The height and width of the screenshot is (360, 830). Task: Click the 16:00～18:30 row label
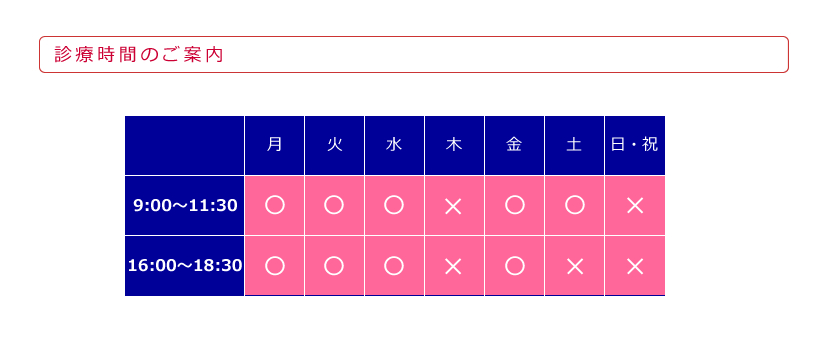click(185, 265)
